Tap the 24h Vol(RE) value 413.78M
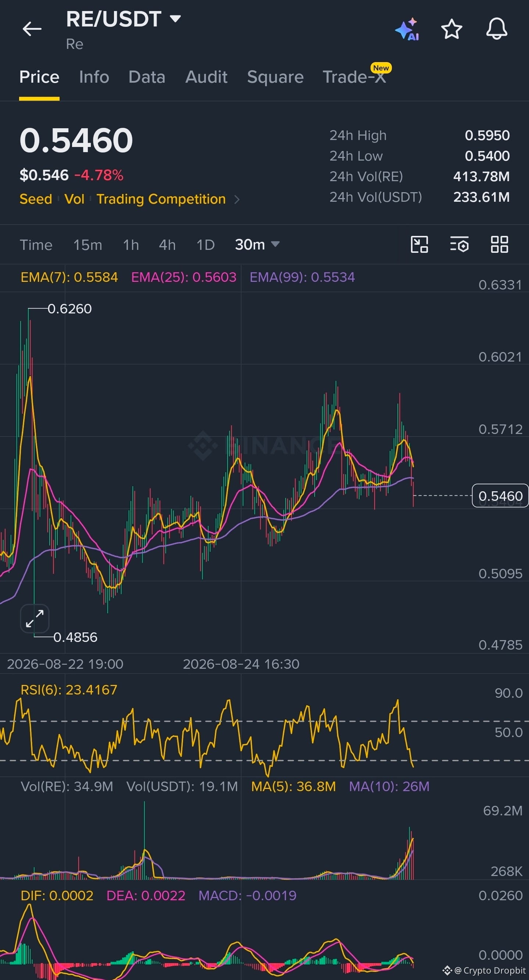This screenshot has width=529, height=980. click(482, 176)
